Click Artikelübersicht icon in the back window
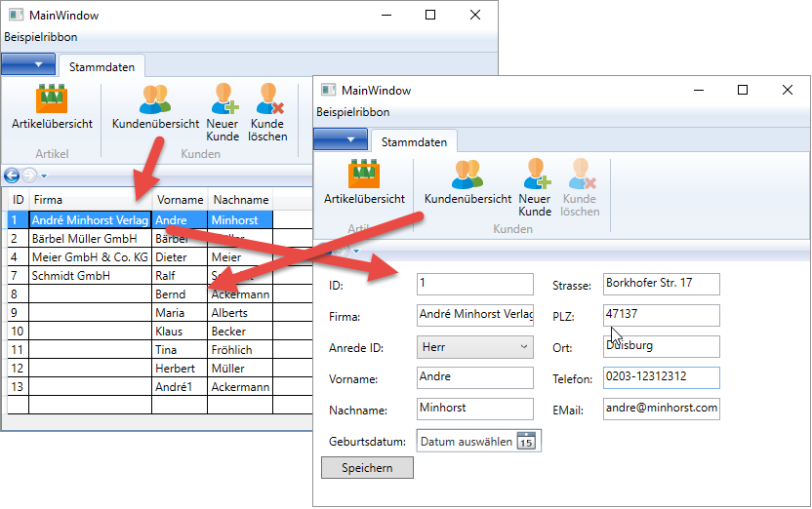 click(x=52, y=99)
